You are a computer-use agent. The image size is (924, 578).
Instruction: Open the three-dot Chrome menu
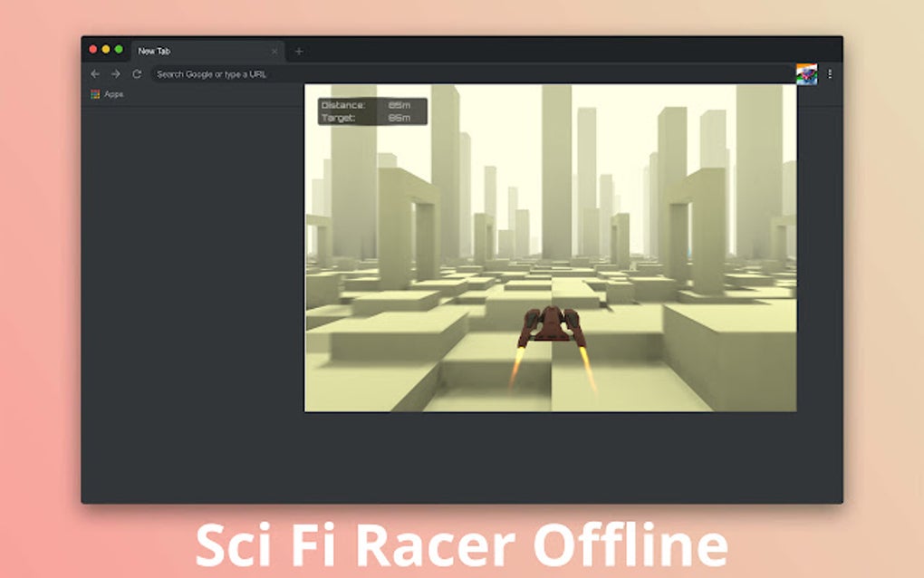830,73
